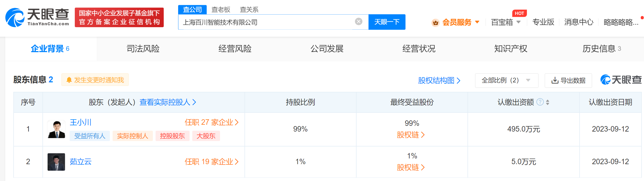Select the 知识产权 tab
Image resolution: width=644 pixels, height=181 pixels.
[511, 49]
